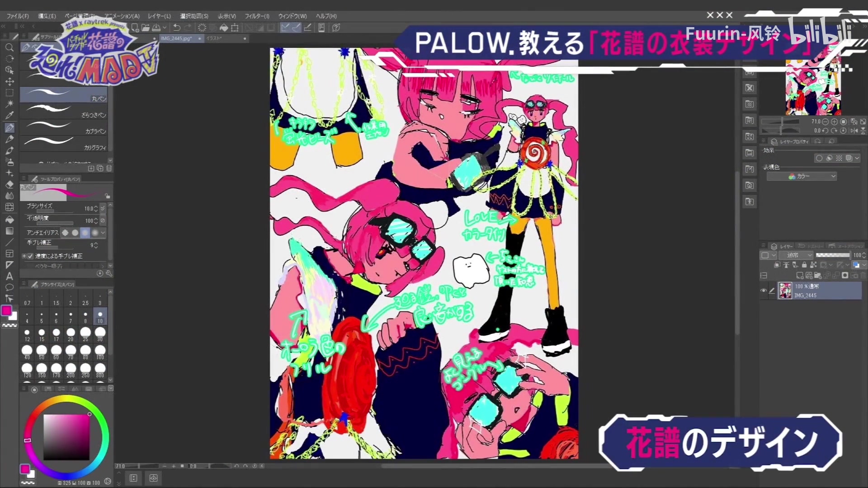Screen dimensions: 868x488
Task: Choose the Magnifier zoom tool
Action: [9, 47]
